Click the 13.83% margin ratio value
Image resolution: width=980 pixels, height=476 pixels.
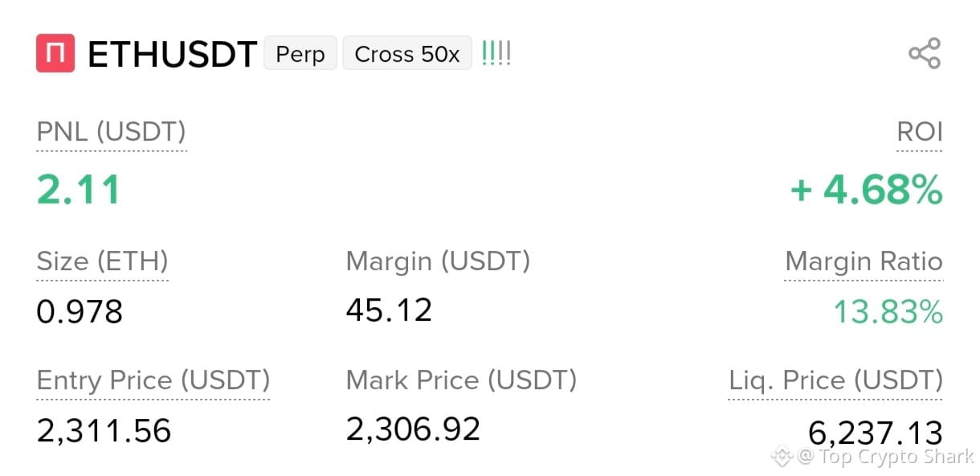click(x=888, y=311)
